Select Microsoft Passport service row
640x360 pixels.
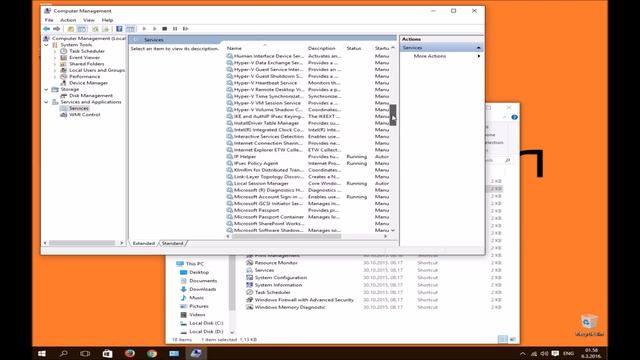(256, 210)
